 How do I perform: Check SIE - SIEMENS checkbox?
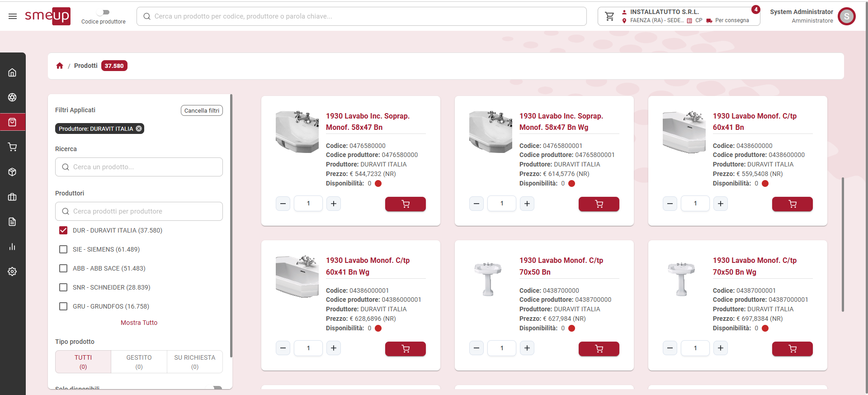point(63,249)
